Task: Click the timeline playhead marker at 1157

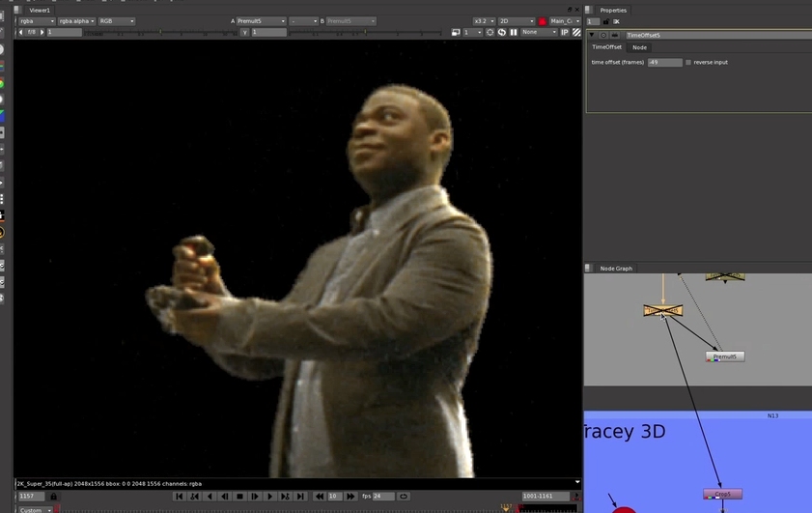Action: tap(506, 508)
